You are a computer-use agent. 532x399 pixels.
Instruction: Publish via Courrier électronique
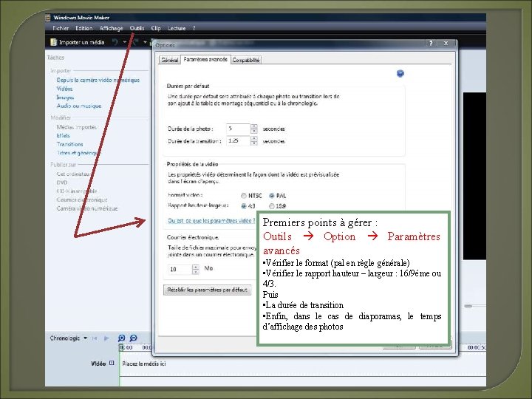(x=82, y=199)
